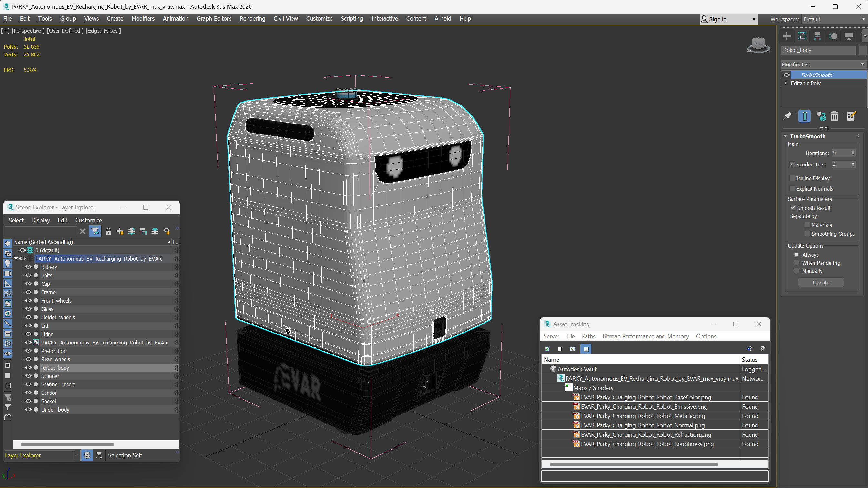The height and width of the screenshot is (488, 868).
Task: Click the Update button
Action: point(821,283)
